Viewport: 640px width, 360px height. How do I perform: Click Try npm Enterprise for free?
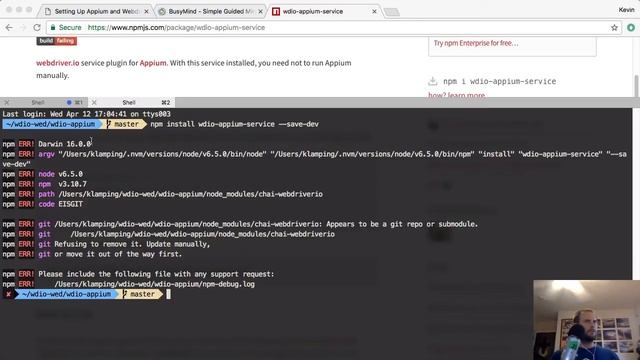476,43
